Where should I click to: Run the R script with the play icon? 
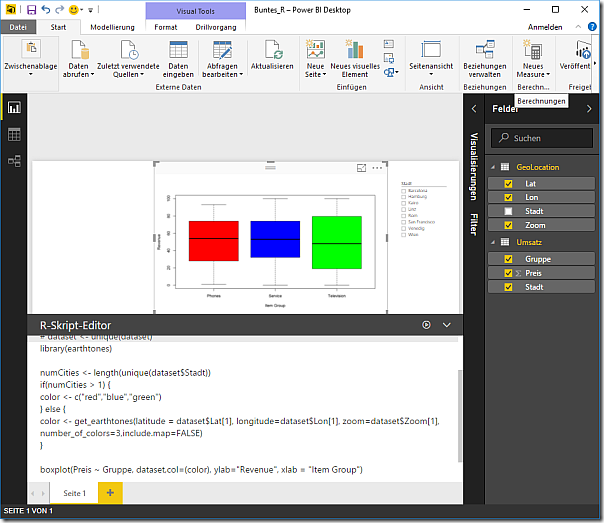tap(426, 325)
